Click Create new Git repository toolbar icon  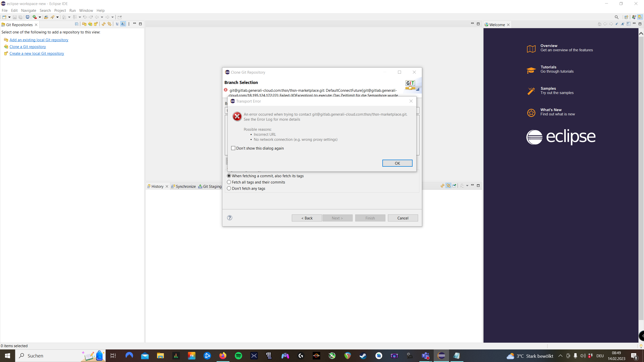(x=96, y=24)
